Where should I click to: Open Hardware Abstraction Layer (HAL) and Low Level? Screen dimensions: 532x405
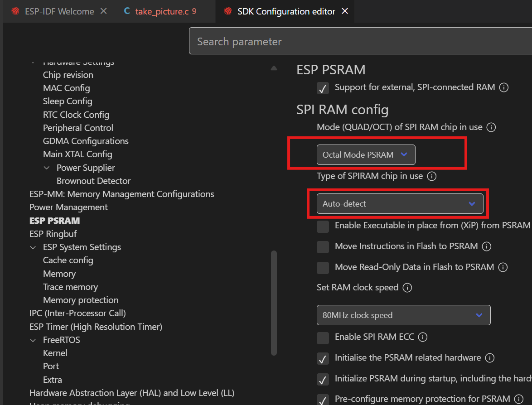pos(132,393)
